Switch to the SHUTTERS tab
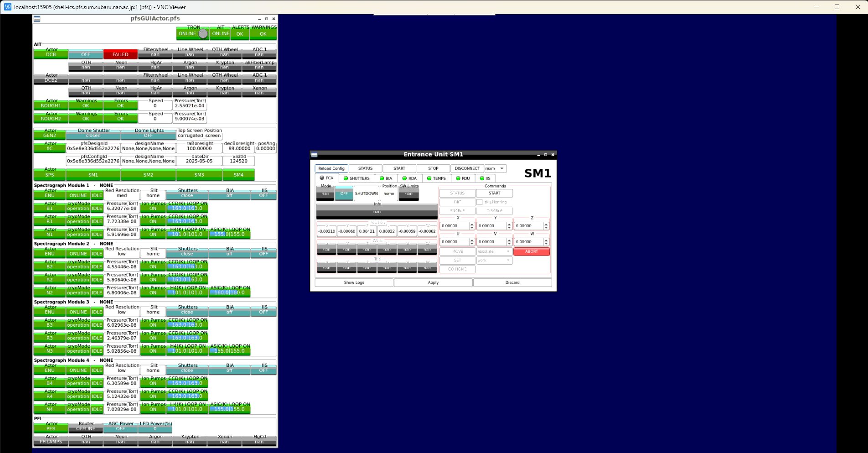This screenshot has width=868, height=453. 357,178
